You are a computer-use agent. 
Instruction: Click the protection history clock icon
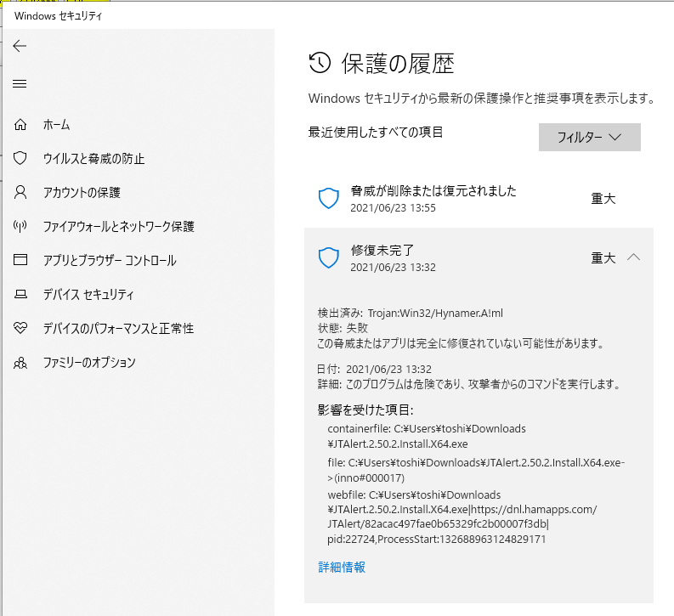pyautogui.click(x=320, y=63)
